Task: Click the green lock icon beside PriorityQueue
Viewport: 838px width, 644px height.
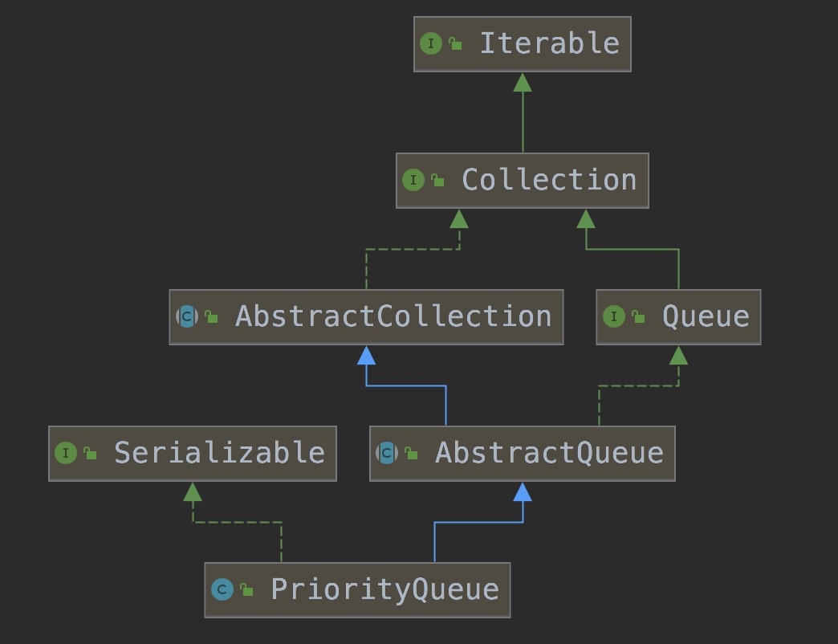Action: [247, 591]
